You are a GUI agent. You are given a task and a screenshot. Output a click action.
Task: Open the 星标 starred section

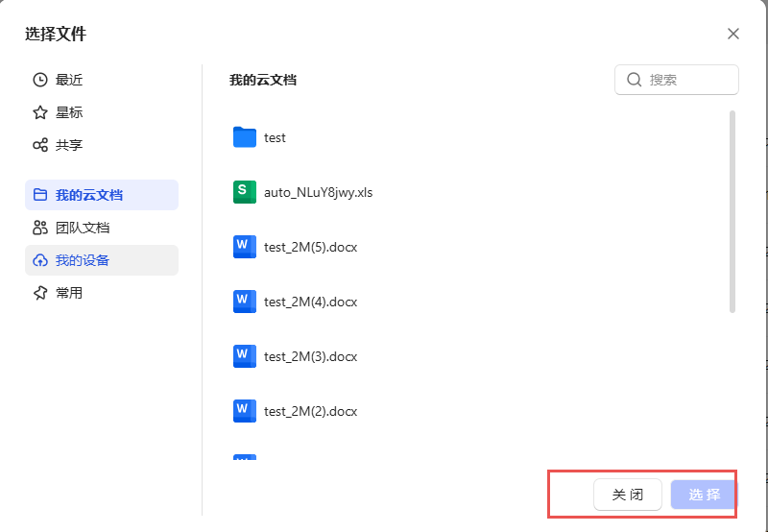point(69,112)
